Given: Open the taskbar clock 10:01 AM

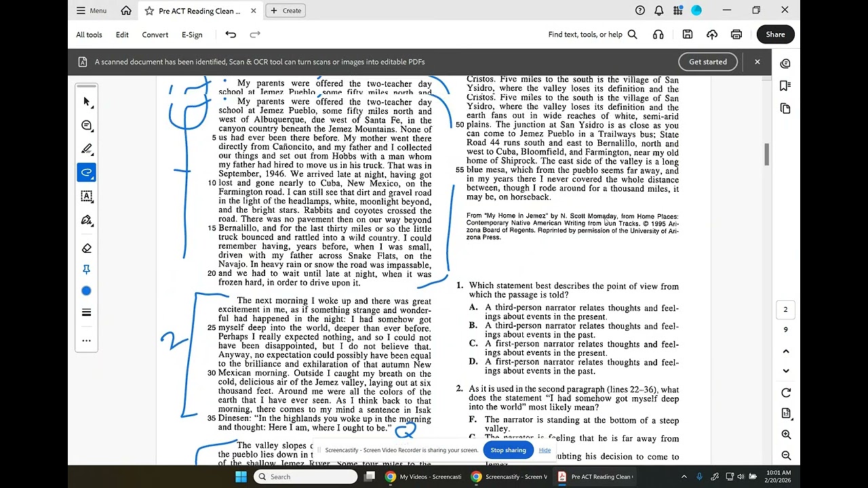Looking at the screenshot, I should [778, 476].
